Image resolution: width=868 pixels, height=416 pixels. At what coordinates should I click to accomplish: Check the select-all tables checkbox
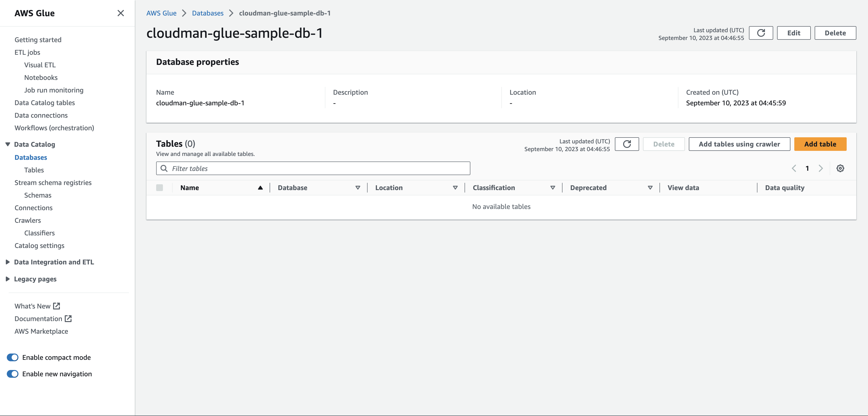tap(159, 188)
